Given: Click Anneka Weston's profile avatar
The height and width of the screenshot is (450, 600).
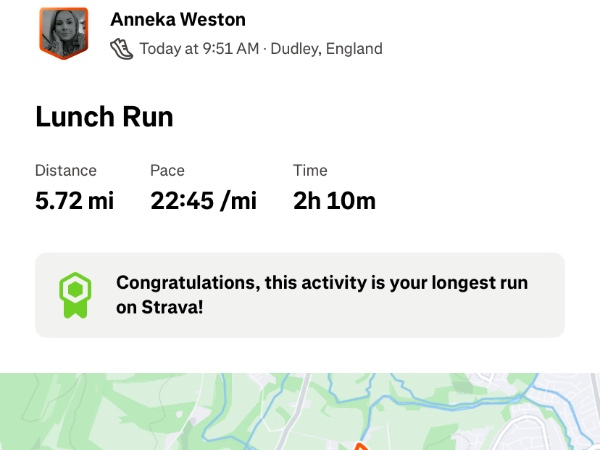Looking at the screenshot, I should tap(64, 33).
